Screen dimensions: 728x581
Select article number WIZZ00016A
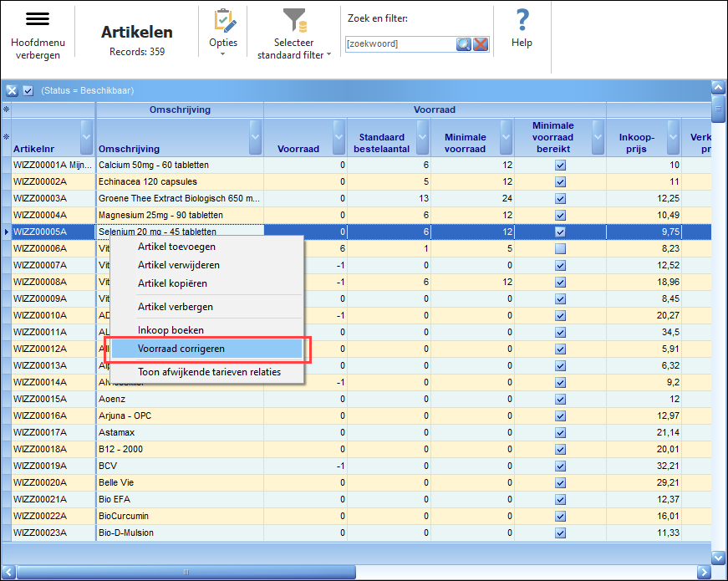53,415
